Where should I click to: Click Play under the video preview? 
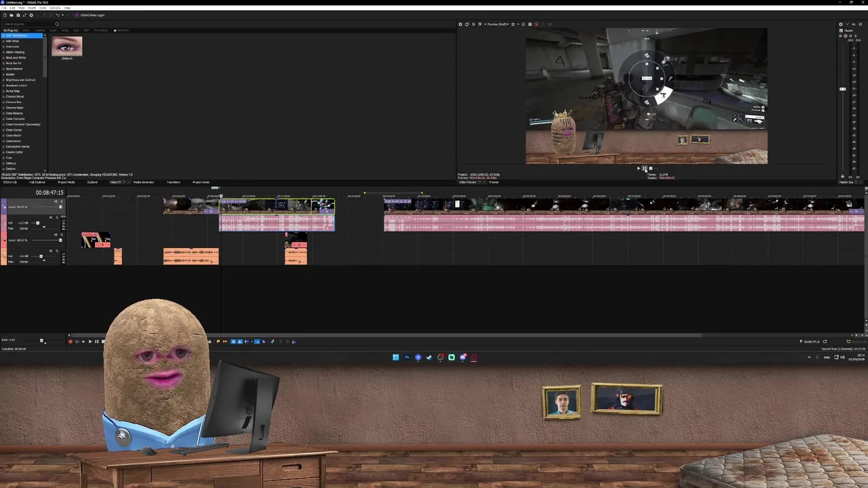[639, 169]
